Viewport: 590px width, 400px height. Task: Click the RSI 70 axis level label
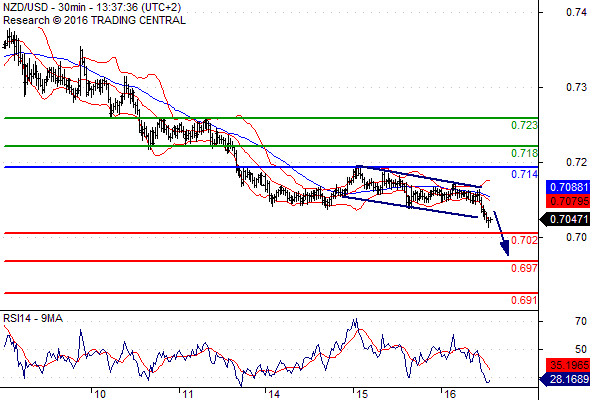click(581, 321)
